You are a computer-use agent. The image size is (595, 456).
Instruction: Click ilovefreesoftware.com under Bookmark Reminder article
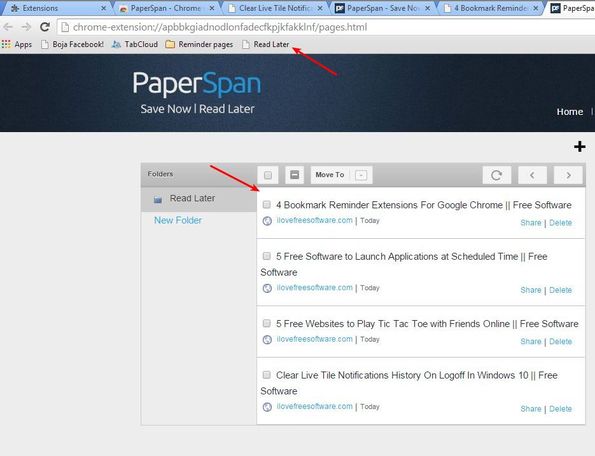pos(315,220)
